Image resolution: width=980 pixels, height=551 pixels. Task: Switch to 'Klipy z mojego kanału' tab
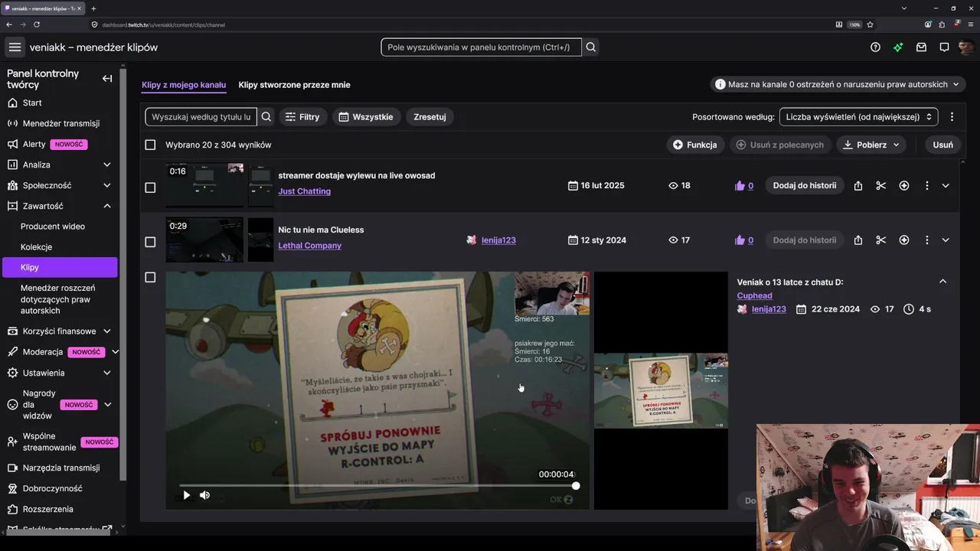point(184,85)
